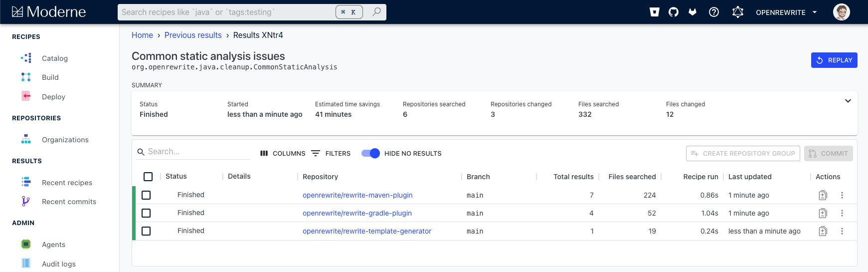Open the user avatar menu
The image size is (868, 272).
tap(842, 12)
